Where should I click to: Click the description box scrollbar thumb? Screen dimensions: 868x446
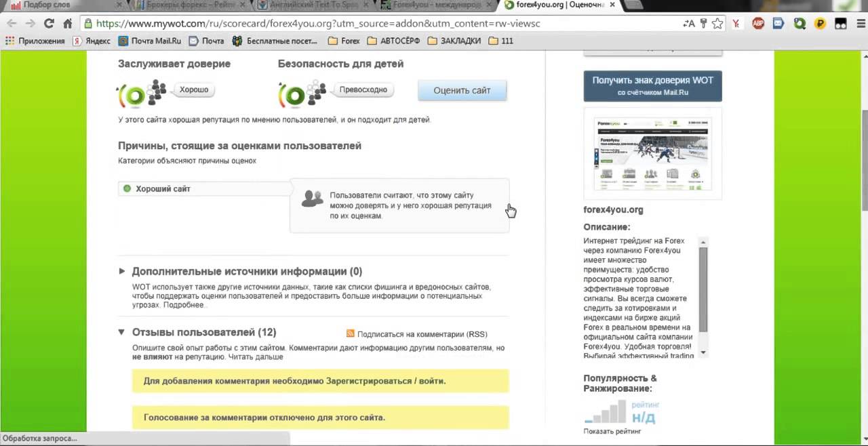point(703,290)
